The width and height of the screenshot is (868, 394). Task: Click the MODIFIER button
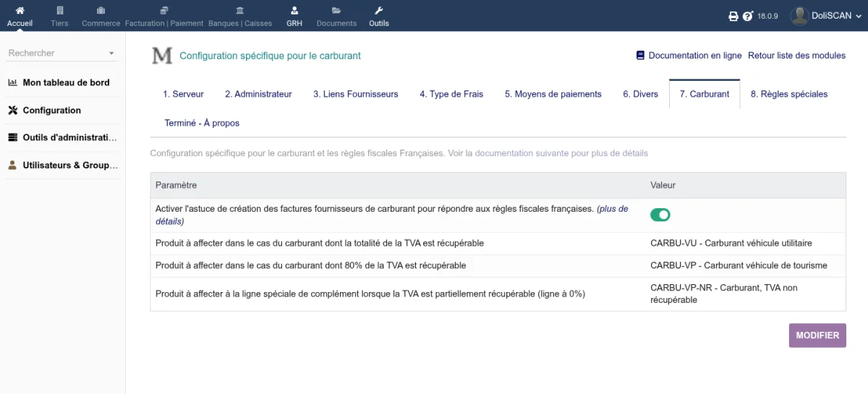pyautogui.click(x=817, y=335)
